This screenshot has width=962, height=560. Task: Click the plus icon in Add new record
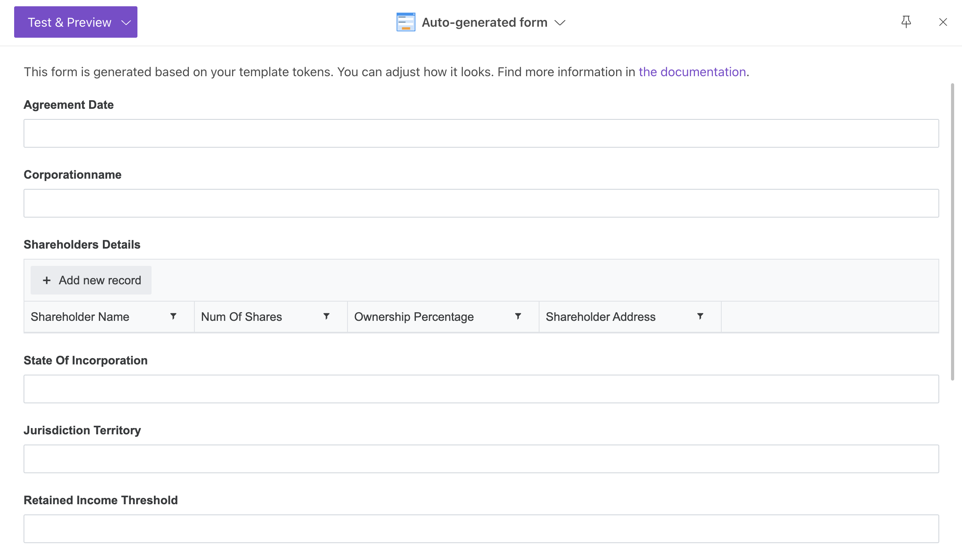(x=47, y=280)
